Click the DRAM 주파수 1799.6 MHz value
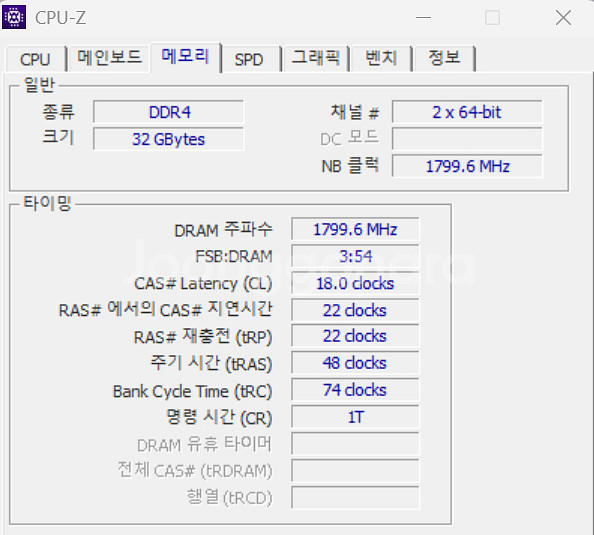The image size is (594, 535). pos(355,229)
